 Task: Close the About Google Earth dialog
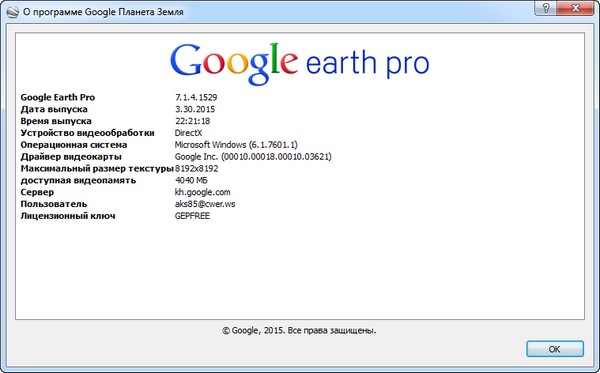pos(576,8)
